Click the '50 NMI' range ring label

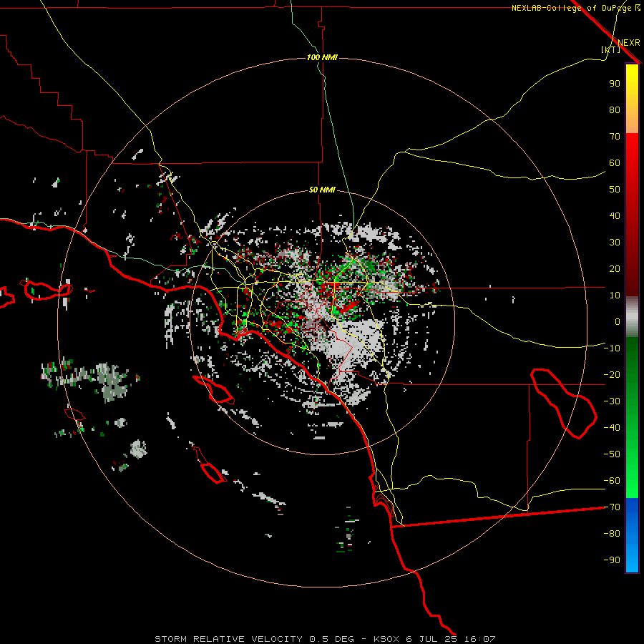322,190
